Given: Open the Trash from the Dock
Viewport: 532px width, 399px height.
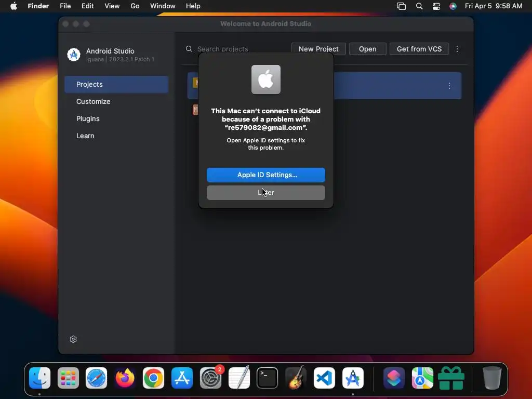Looking at the screenshot, I should click(492, 378).
